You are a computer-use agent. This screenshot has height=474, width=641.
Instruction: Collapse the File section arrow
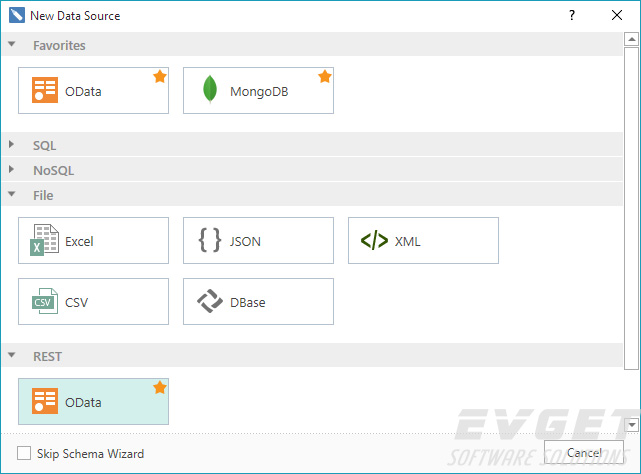(11, 194)
